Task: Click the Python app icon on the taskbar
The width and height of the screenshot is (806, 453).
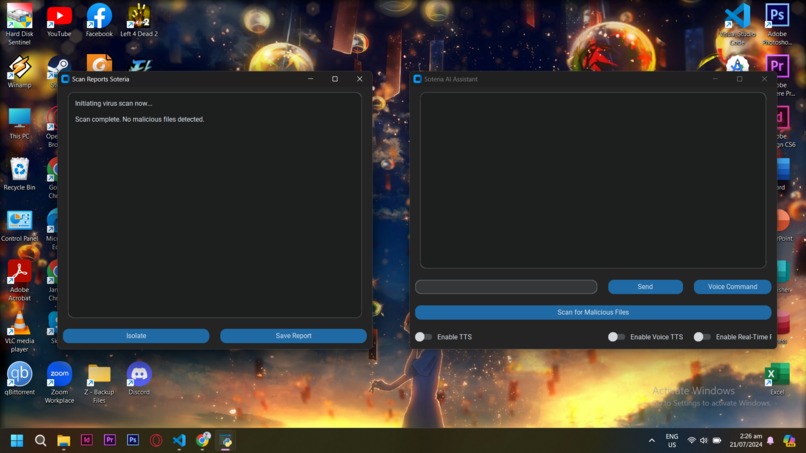Action: pos(226,441)
